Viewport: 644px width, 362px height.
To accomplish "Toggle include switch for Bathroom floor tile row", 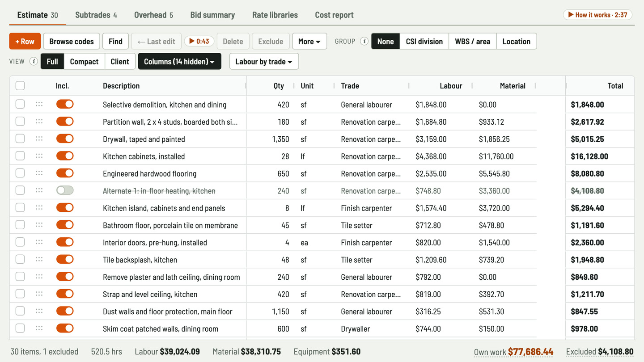I will [65, 225].
